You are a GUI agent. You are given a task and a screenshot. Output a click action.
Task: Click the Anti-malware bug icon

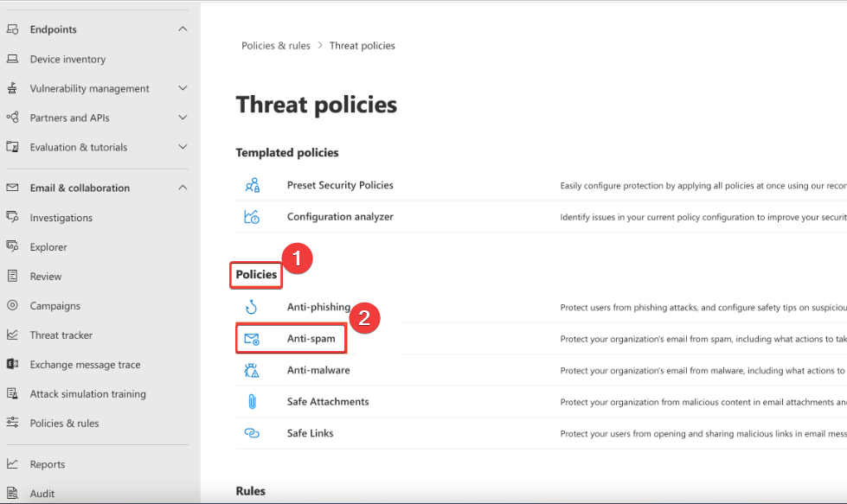click(x=252, y=370)
